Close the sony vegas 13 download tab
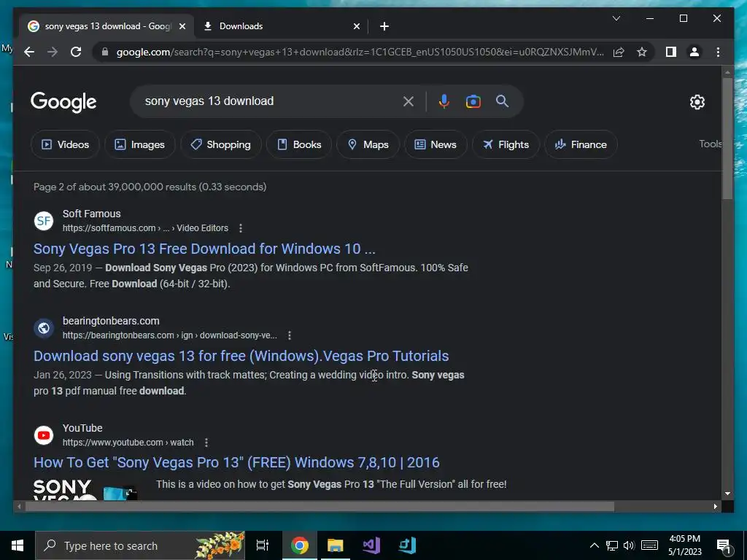Screen dimensions: 747x560 pyautogui.click(x=182, y=26)
